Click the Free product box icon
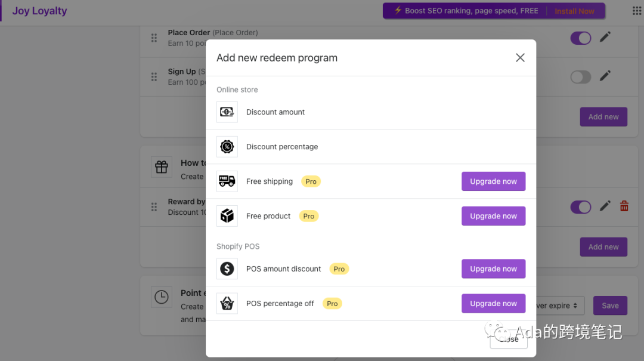The image size is (644, 361). pos(227,216)
